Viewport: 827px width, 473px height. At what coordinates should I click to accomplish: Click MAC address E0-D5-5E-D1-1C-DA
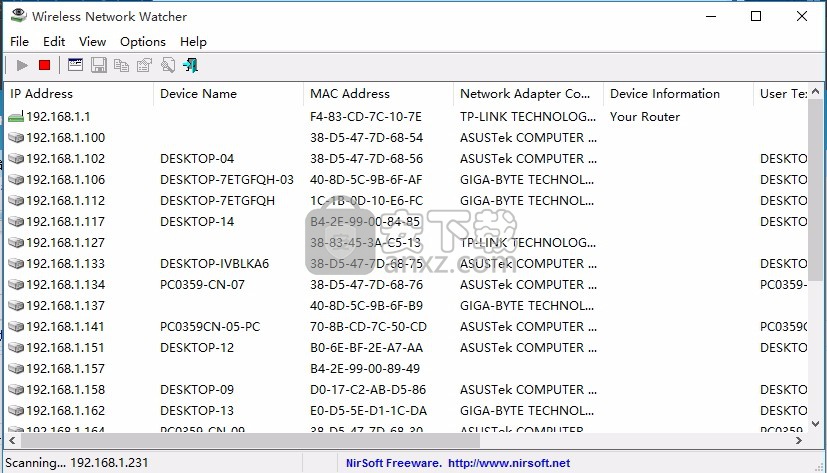click(368, 411)
